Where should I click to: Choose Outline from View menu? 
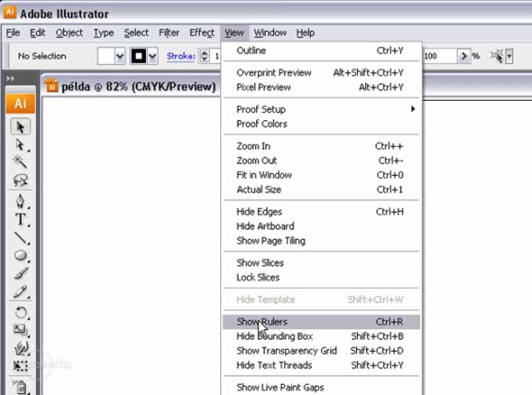click(x=321, y=50)
